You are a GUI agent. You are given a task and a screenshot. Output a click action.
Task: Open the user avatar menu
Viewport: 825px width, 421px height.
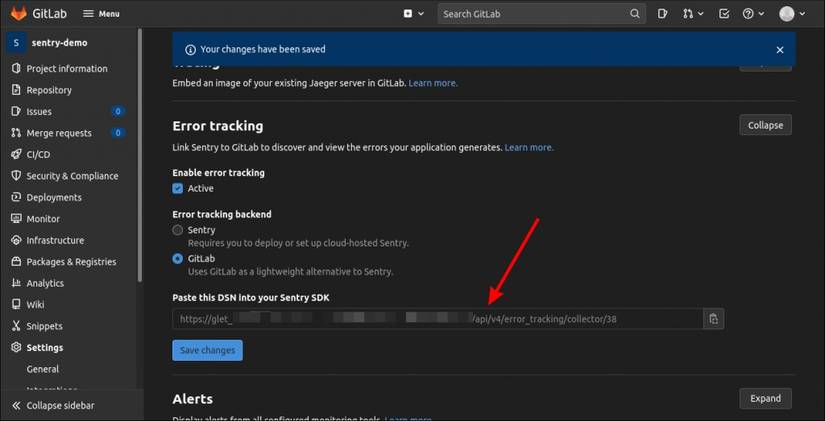click(792, 14)
